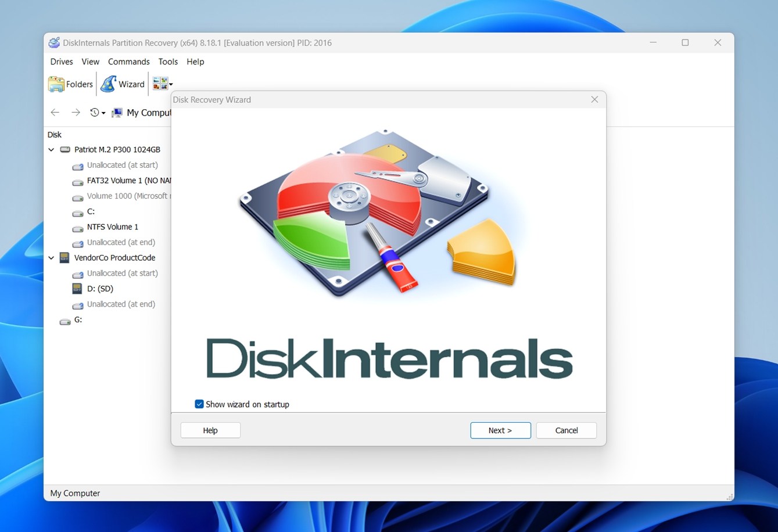The image size is (778, 532).
Task: Select the NTFS Volume 1 partition
Action: tap(112, 227)
